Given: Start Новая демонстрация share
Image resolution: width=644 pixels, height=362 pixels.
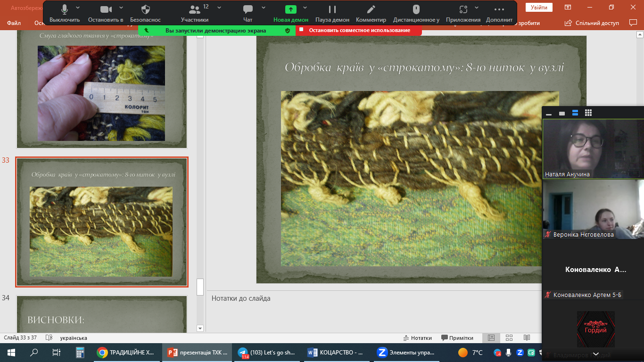Looking at the screenshot, I should pyautogui.click(x=291, y=14).
